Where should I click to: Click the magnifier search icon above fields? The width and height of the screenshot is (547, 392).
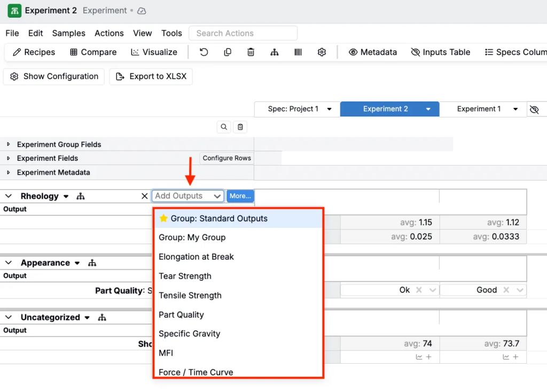[x=224, y=127]
